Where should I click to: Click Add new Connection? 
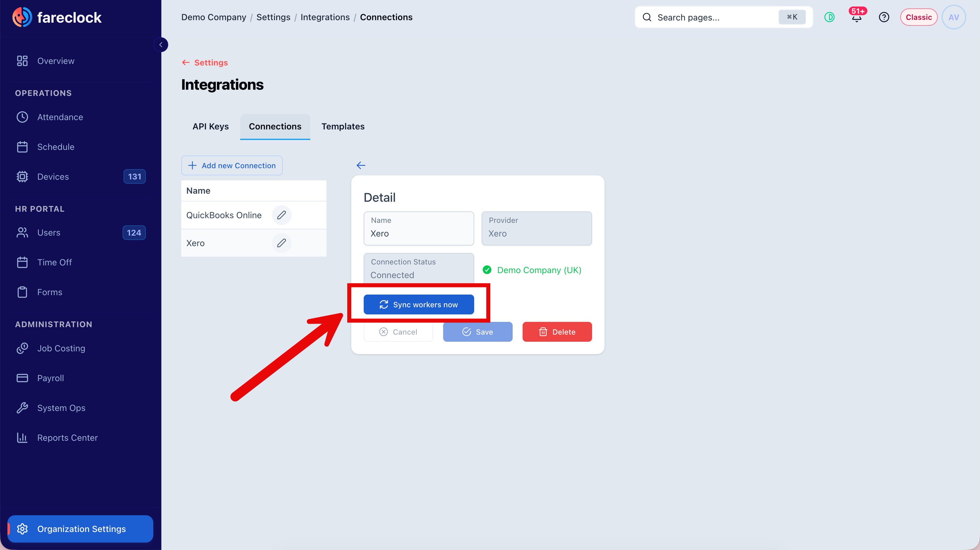(232, 165)
